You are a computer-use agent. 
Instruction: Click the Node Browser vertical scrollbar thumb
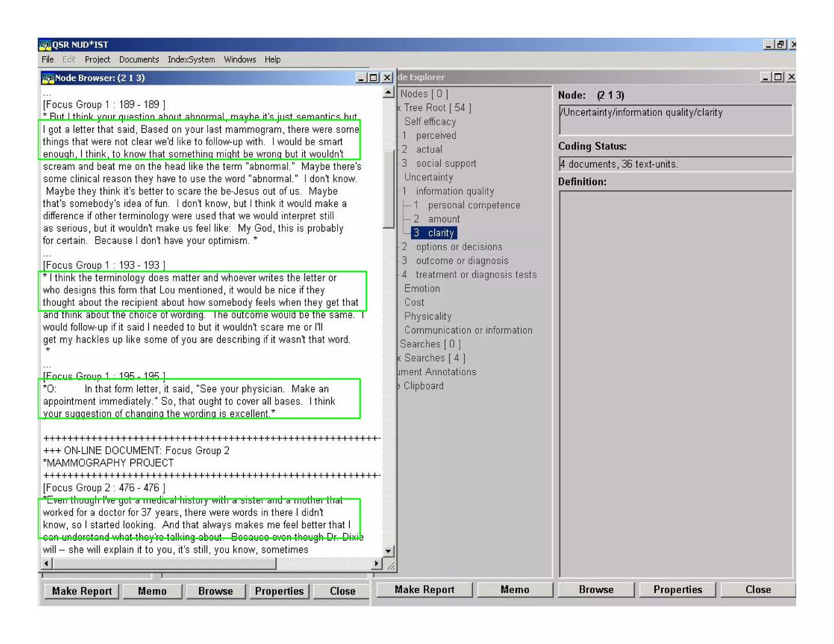coord(388,189)
